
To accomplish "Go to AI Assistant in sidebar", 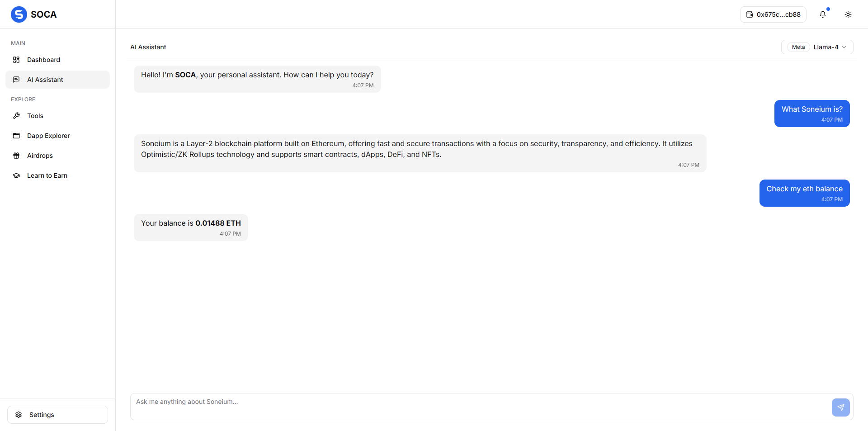I will (57, 80).
